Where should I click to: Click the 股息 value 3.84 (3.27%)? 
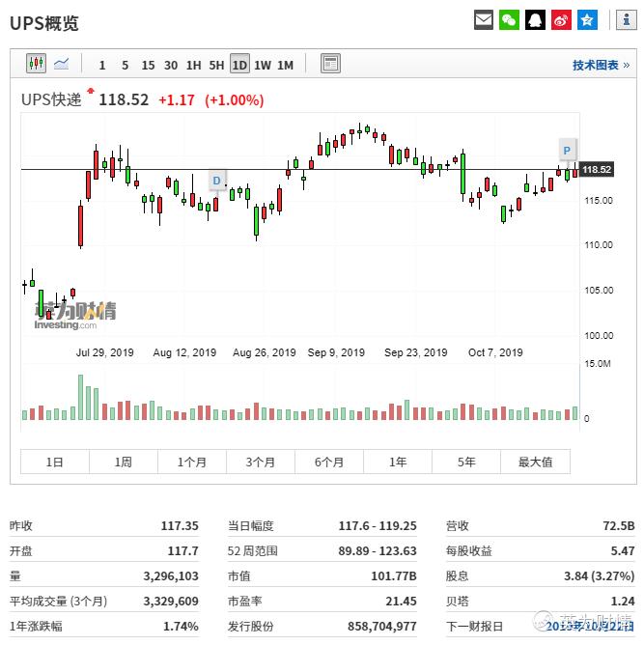coord(600,576)
